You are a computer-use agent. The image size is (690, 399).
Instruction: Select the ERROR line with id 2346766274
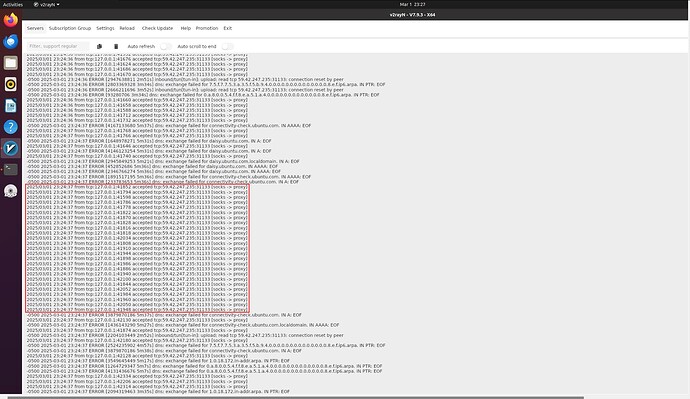(154, 172)
